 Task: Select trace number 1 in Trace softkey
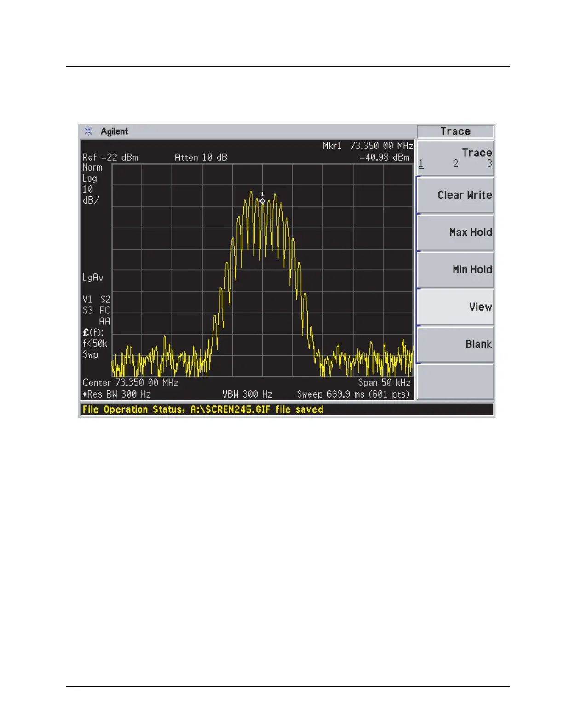click(x=421, y=164)
